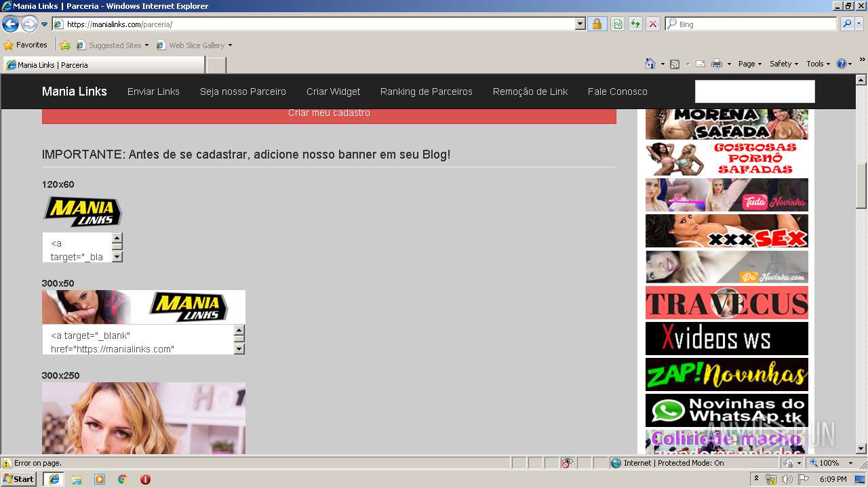Viewport: 868px width, 488px height.
Task: Open Google Chrome taskbar icon
Action: click(x=123, y=479)
